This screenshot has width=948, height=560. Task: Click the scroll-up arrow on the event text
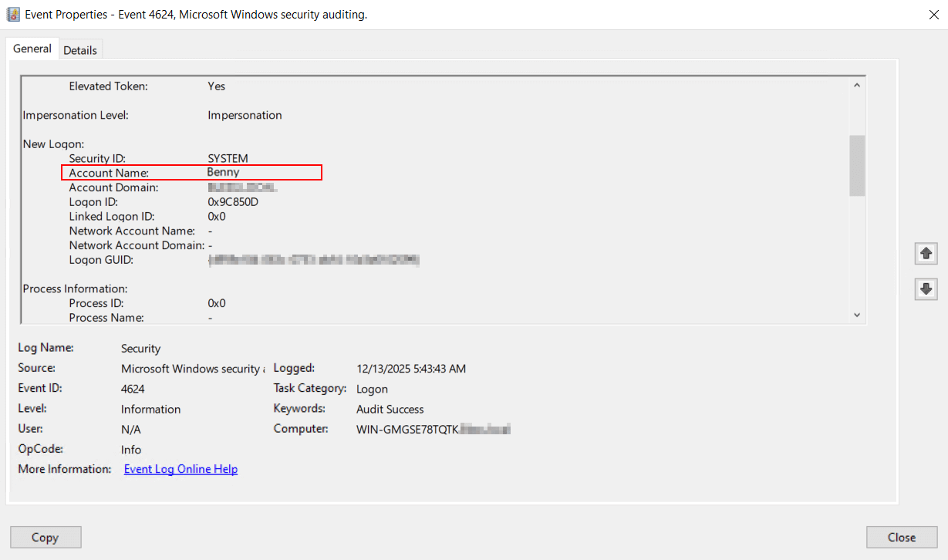(856, 83)
